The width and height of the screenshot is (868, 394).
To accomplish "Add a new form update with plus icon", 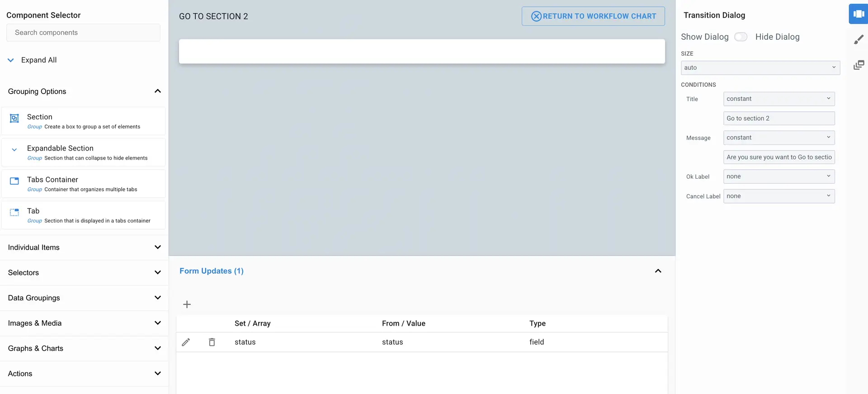I will 187,304.
